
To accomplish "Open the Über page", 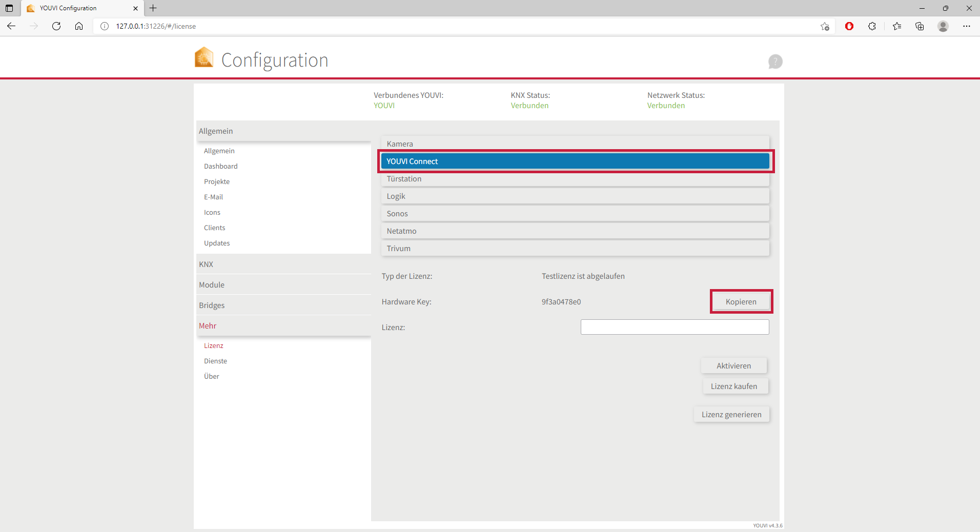I will (212, 376).
